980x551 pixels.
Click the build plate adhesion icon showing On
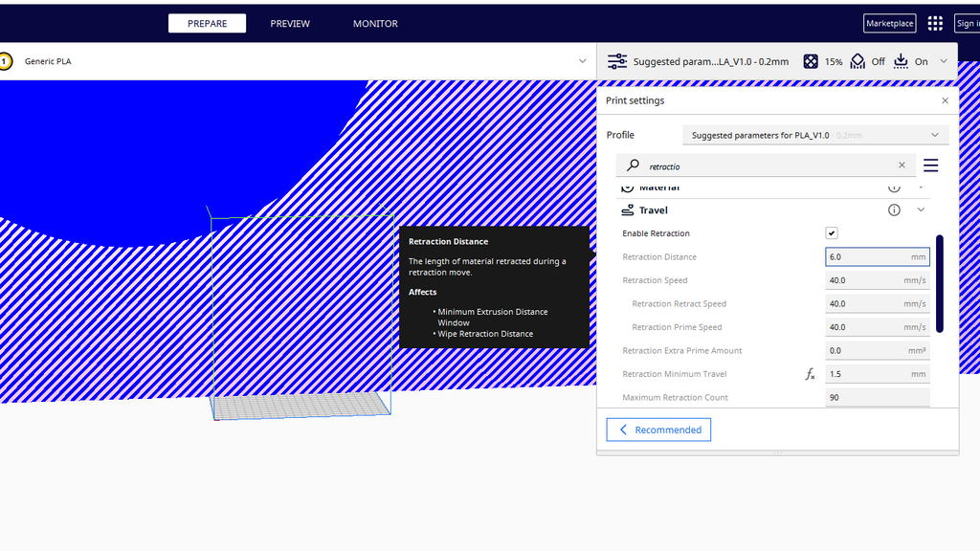901,61
